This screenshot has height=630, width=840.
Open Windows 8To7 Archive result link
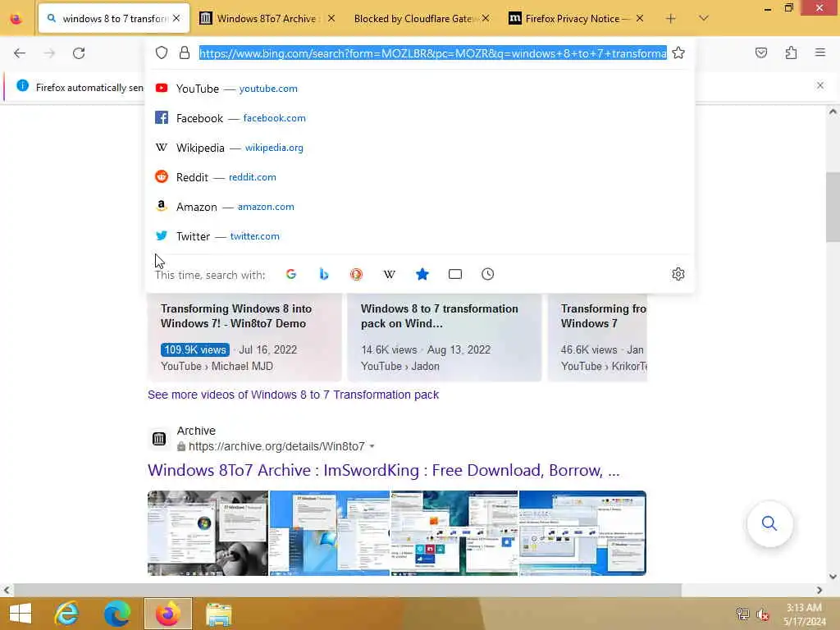384,470
